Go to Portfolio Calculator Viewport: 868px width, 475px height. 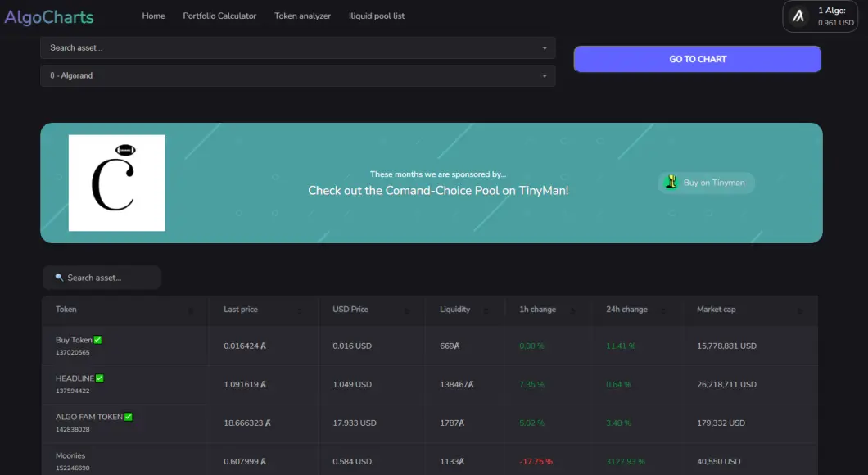coord(219,16)
